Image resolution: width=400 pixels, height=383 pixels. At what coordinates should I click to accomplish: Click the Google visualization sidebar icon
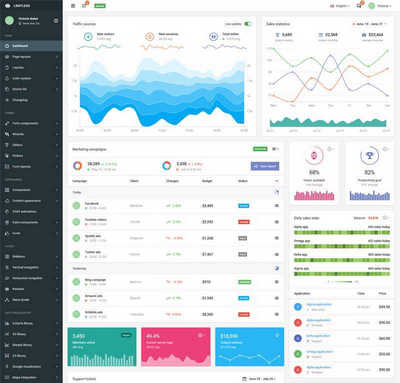(x=7, y=366)
